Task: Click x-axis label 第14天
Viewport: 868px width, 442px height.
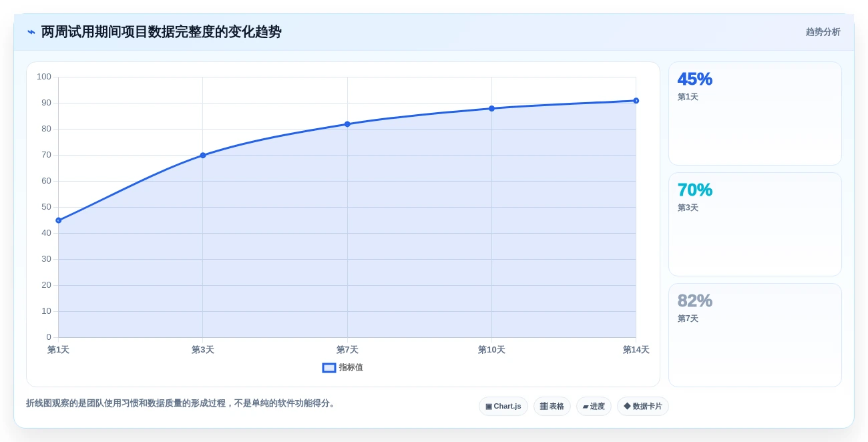Action: (x=636, y=350)
